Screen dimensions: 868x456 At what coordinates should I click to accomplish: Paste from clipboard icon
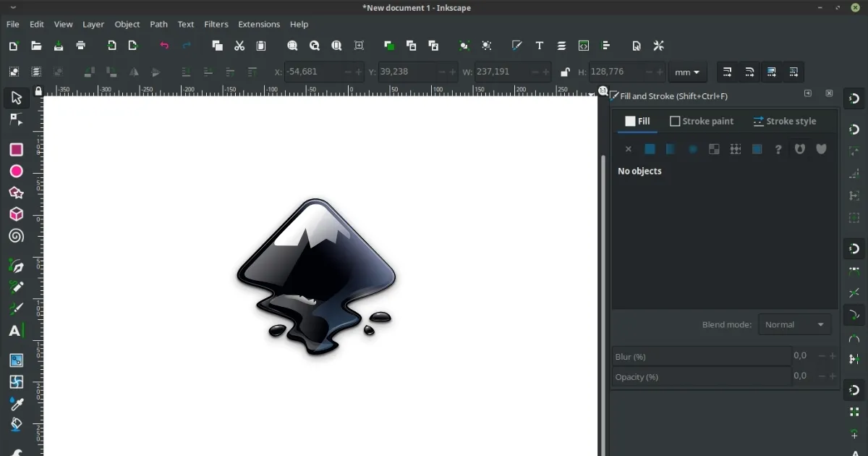(x=261, y=46)
